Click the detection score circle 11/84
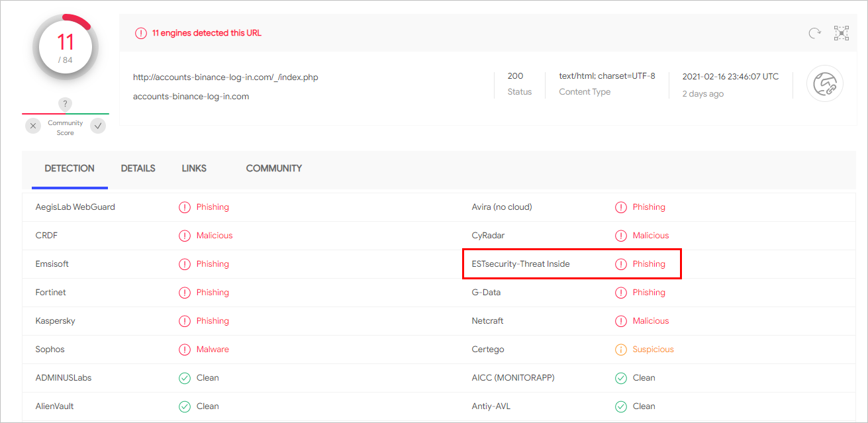868x423 pixels. coord(66,47)
